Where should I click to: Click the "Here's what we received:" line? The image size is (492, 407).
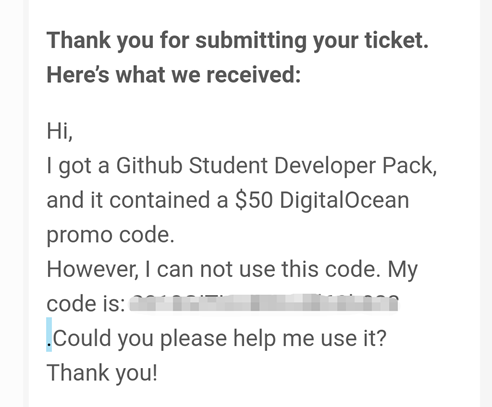tap(174, 75)
